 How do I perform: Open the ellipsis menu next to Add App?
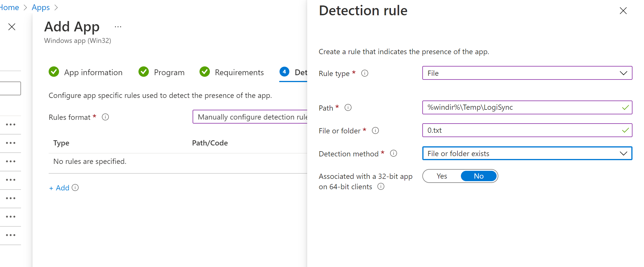pyautogui.click(x=118, y=27)
